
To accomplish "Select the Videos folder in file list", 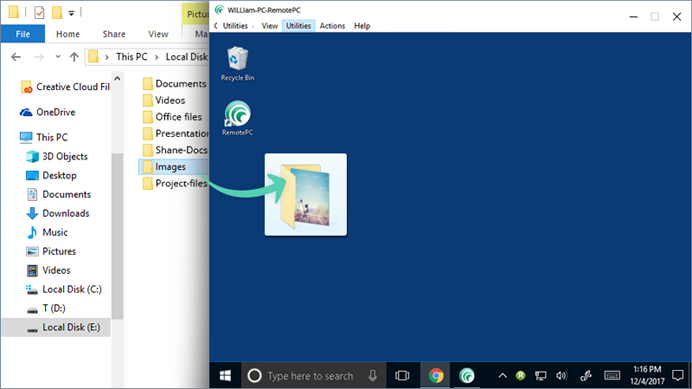I will point(164,100).
